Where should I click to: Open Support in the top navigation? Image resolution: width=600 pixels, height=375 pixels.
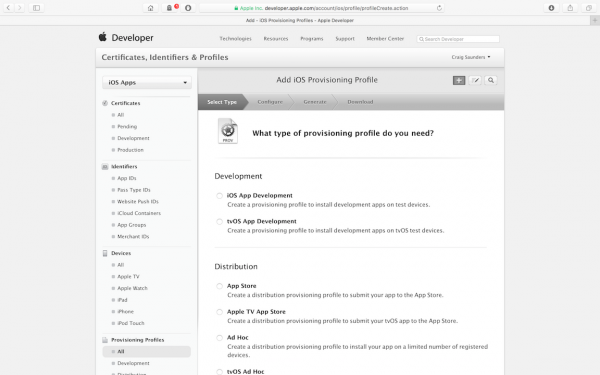[x=345, y=39]
